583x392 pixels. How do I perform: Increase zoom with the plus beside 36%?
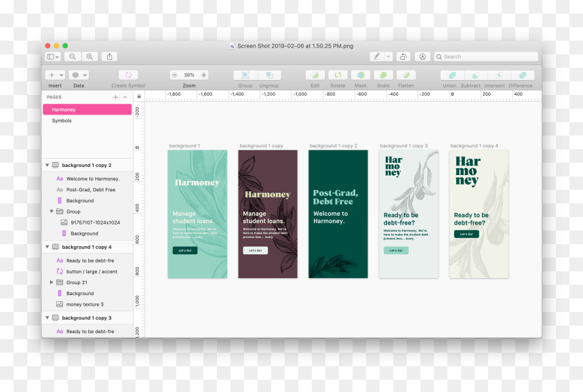(204, 75)
